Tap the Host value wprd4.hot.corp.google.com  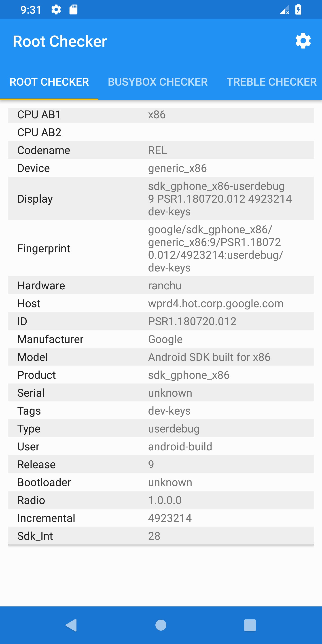coord(216,303)
